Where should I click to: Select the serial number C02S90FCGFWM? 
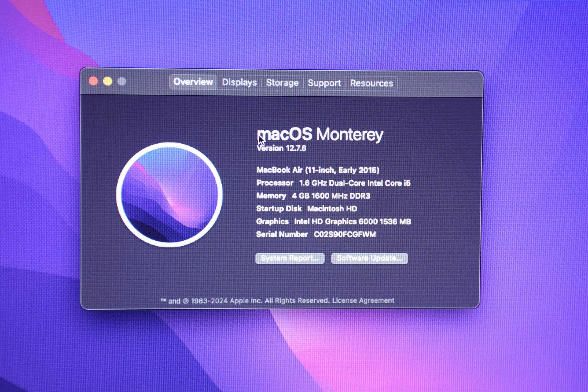pos(344,234)
